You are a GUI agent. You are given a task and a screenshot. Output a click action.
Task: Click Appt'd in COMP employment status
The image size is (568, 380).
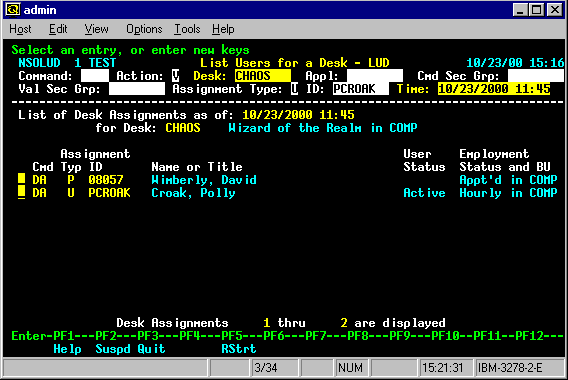(508, 180)
